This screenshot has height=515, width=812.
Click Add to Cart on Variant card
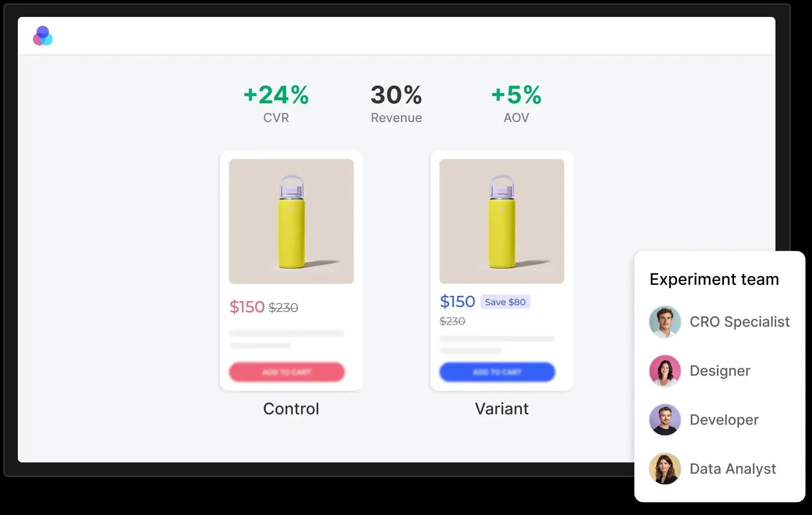tap(497, 372)
